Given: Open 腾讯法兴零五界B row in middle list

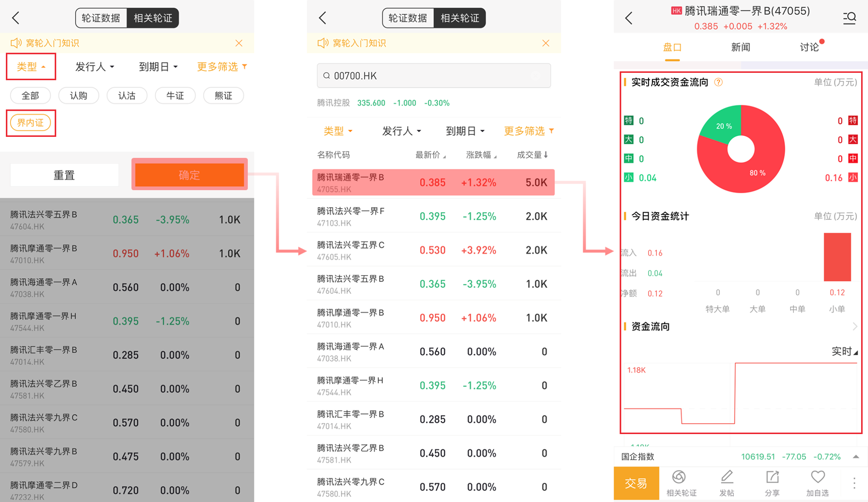Looking at the screenshot, I should coord(434,284).
